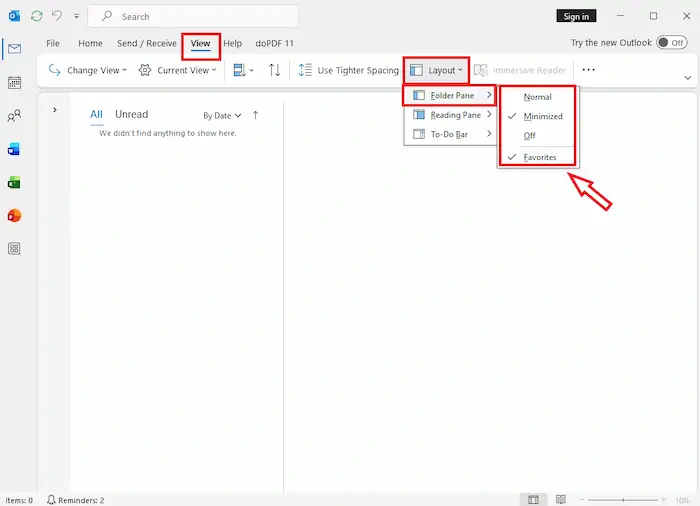Toggle the Favorites checkmark option

pyautogui.click(x=538, y=157)
